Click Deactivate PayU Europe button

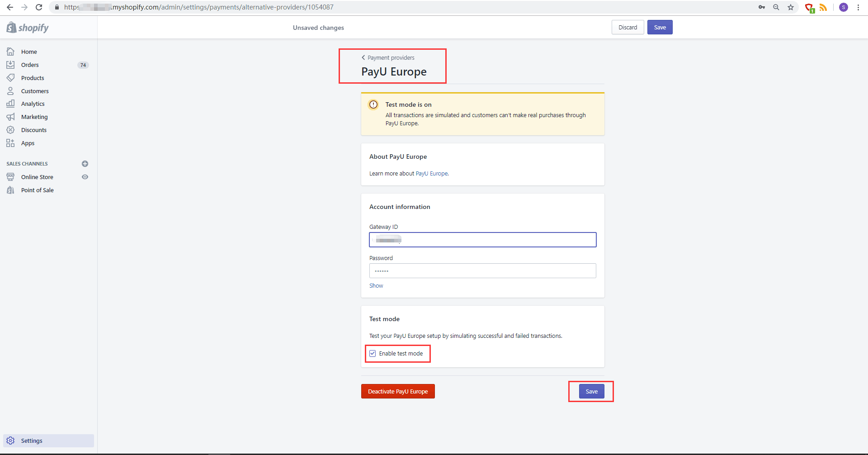pyautogui.click(x=398, y=391)
